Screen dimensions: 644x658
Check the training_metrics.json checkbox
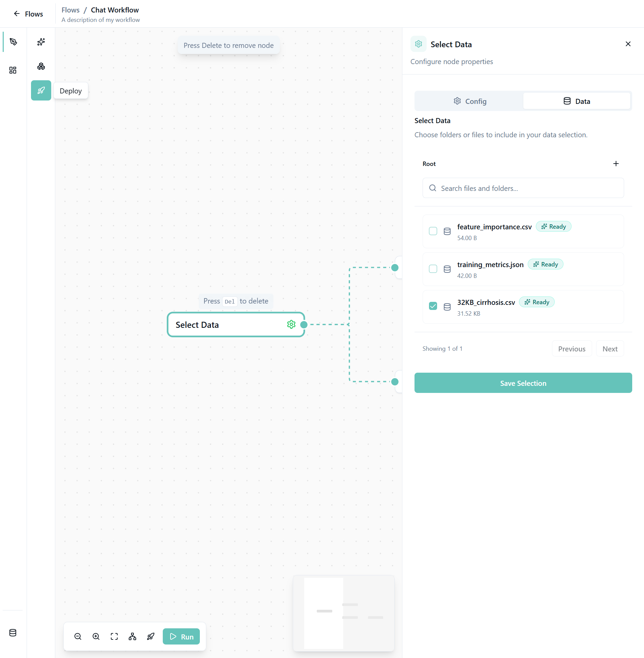coord(433,269)
